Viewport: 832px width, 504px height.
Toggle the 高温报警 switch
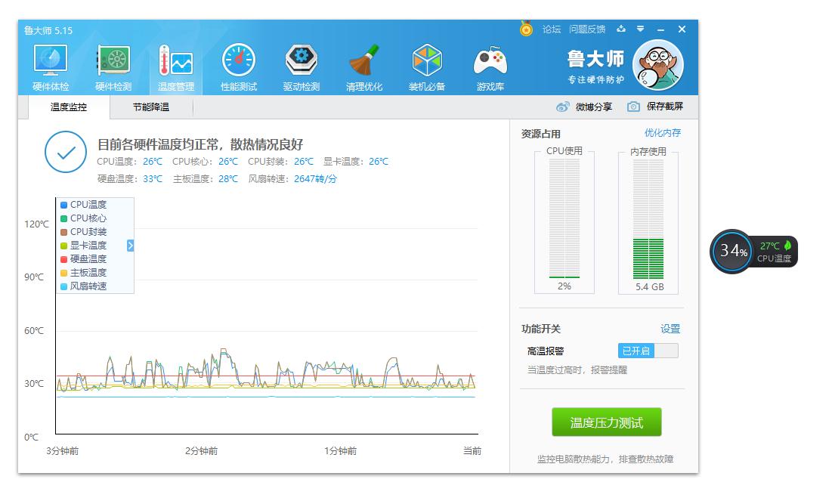(648, 351)
